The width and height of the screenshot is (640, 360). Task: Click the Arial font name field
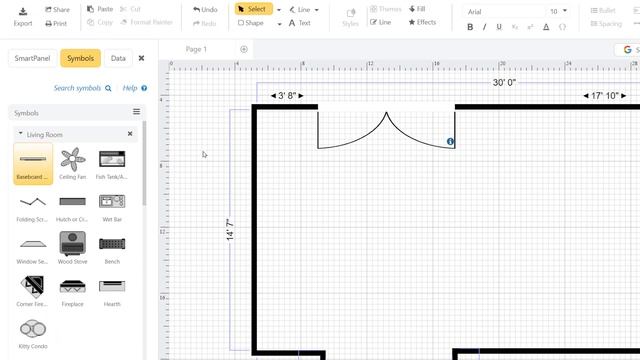[504, 12]
